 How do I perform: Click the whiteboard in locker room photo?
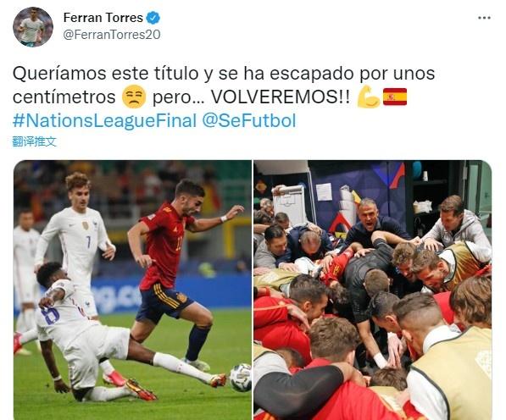point(289,203)
